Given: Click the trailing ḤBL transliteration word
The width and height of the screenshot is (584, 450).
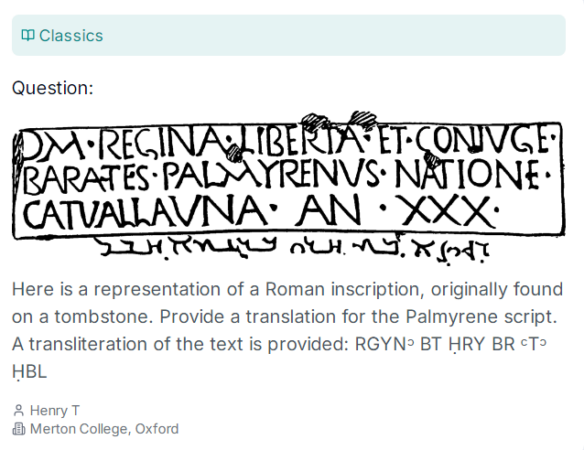Looking at the screenshot, I should pyautogui.click(x=29, y=372).
